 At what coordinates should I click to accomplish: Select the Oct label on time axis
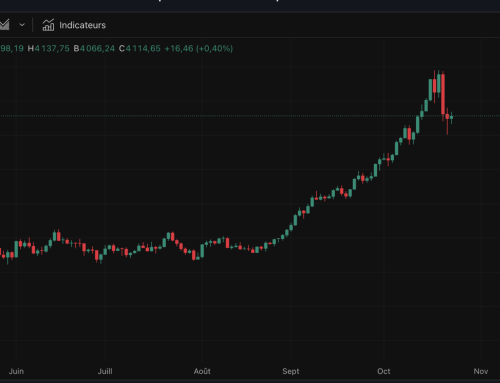pyautogui.click(x=384, y=371)
